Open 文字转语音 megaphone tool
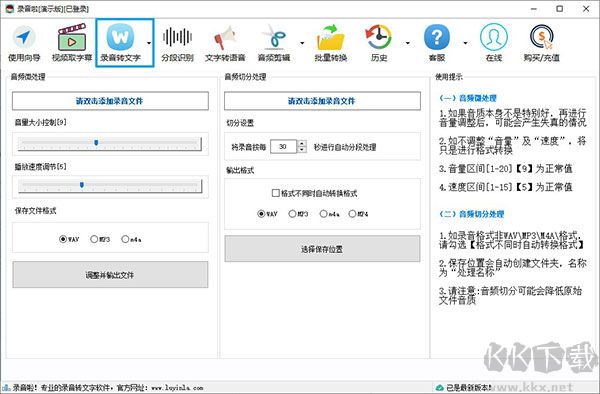 pos(225,43)
